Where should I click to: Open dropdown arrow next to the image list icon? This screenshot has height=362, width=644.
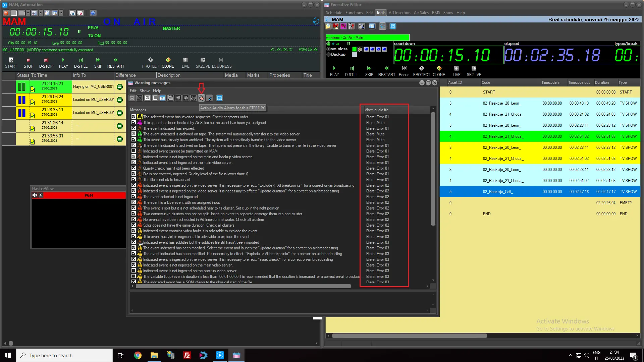click(x=41, y=13)
